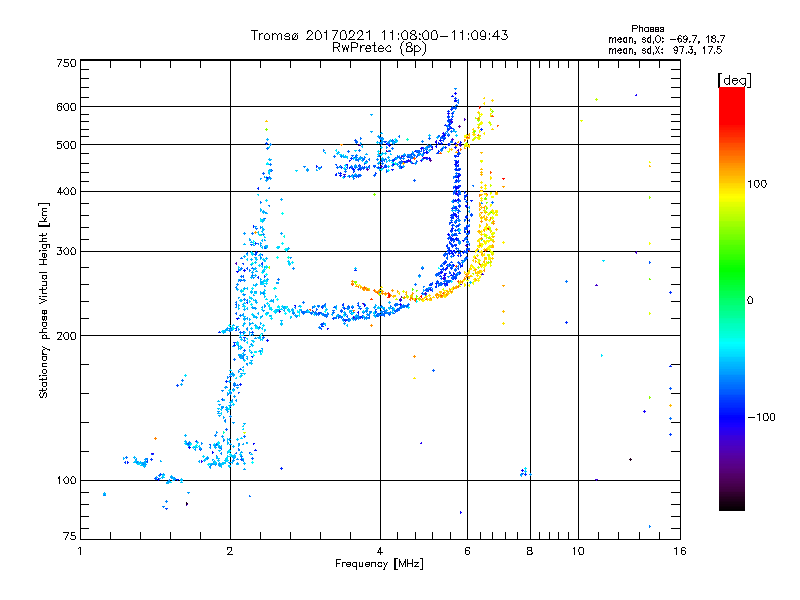Click the y-axis tick label '600'

point(66,107)
